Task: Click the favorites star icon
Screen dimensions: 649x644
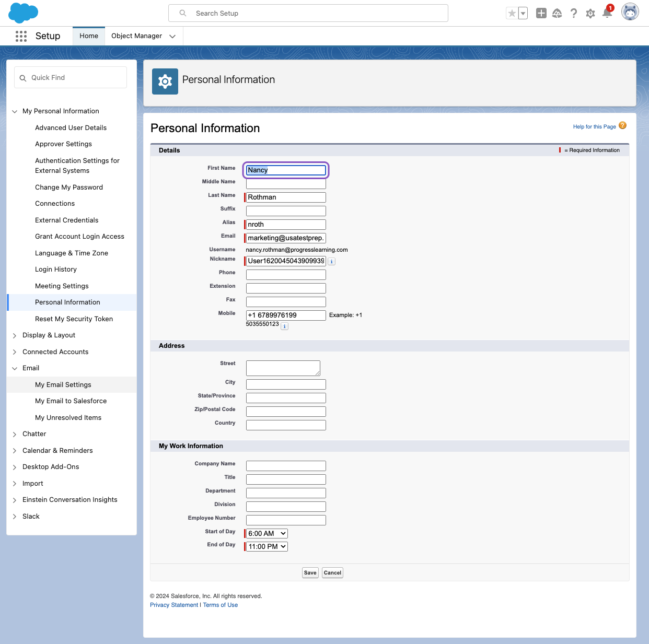Action: pos(512,14)
